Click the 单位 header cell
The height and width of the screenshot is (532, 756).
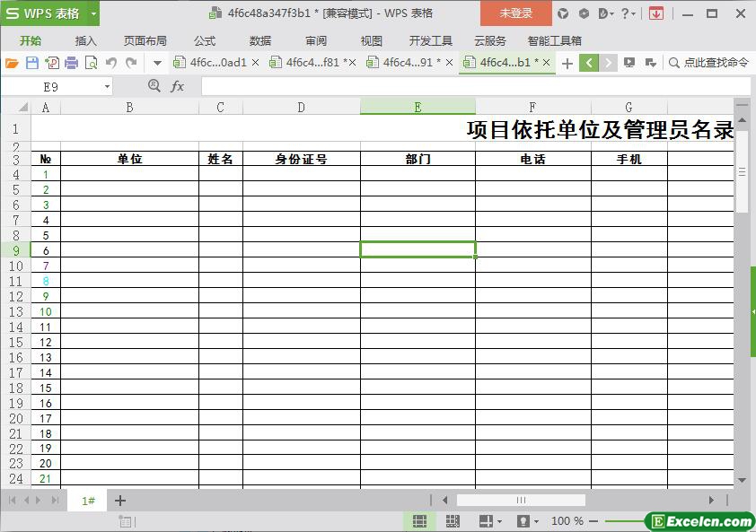pyautogui.click(x=129, y=159)
